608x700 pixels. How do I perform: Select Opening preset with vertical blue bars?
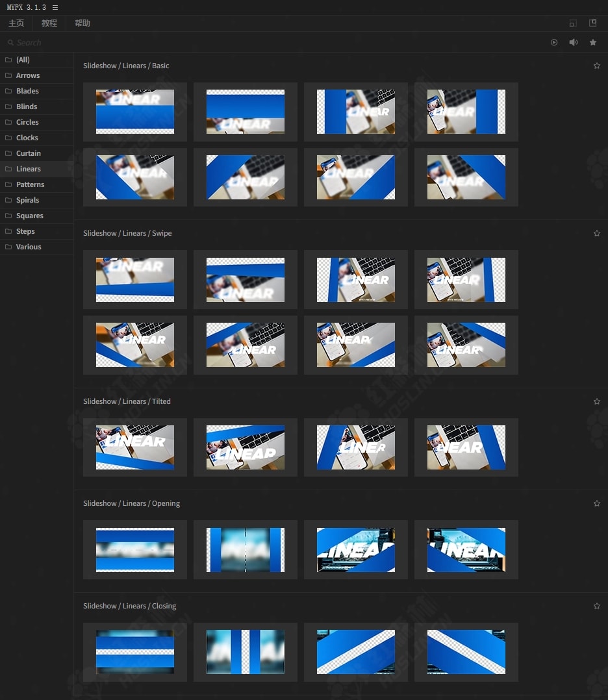[246, 549]
